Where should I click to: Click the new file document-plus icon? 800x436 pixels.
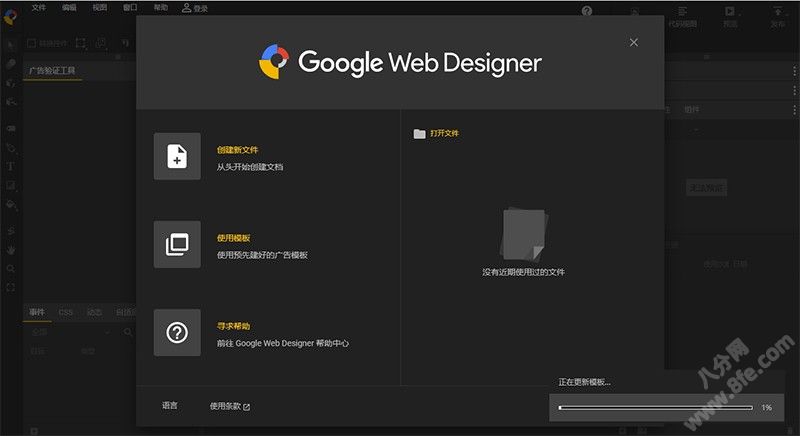coord(177,156)
